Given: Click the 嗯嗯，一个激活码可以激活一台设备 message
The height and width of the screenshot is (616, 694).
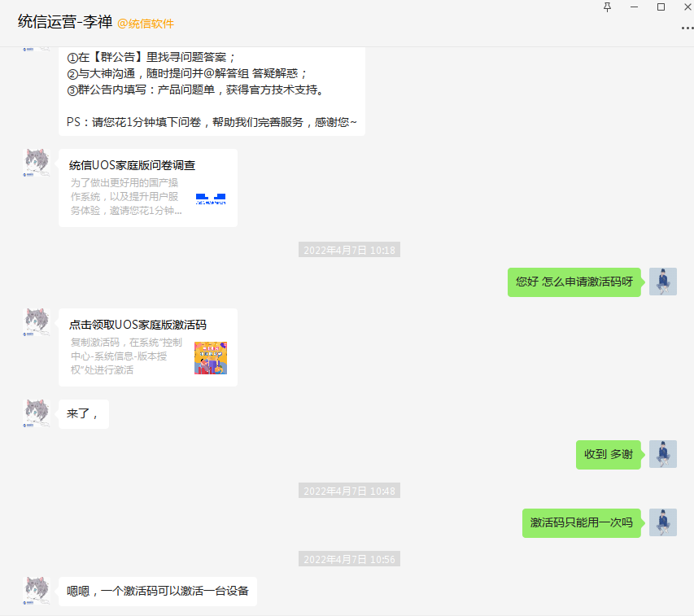Looking at the screenshot, I should (x=158, y=592).
